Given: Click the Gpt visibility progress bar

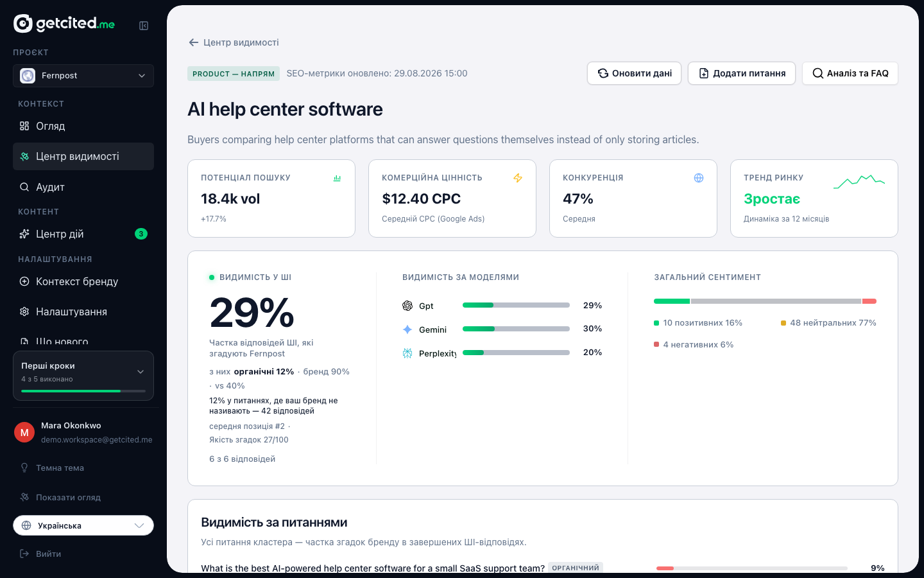Looking at the screenshot, I should [516, 305].
